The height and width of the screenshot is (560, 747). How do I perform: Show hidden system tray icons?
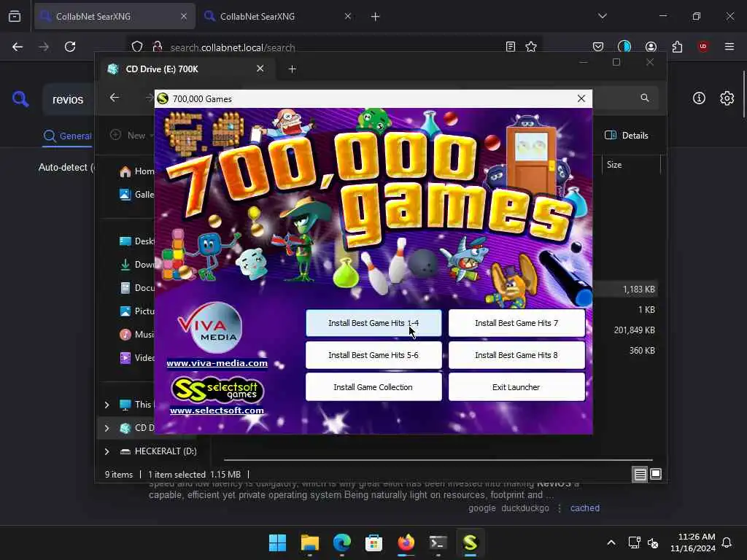tap(611, 542)
